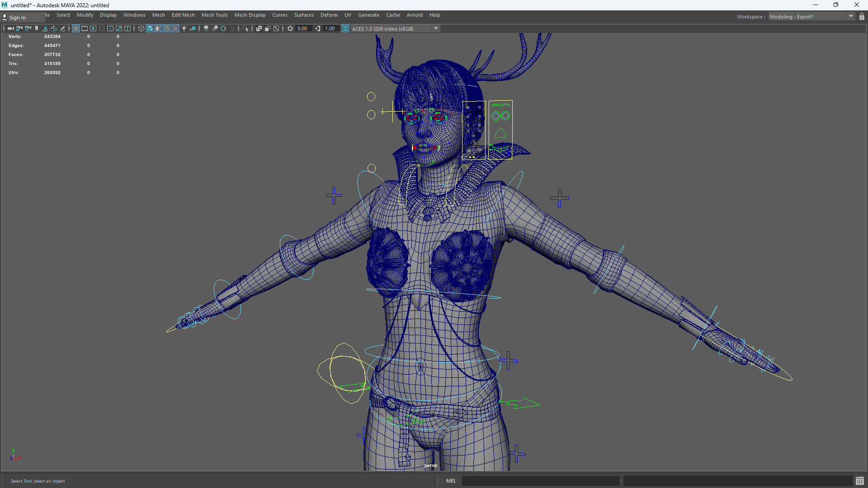The image size is (868, 488).
Task: Expand the view transform dropdown arrow
Action: click(436, 28)
